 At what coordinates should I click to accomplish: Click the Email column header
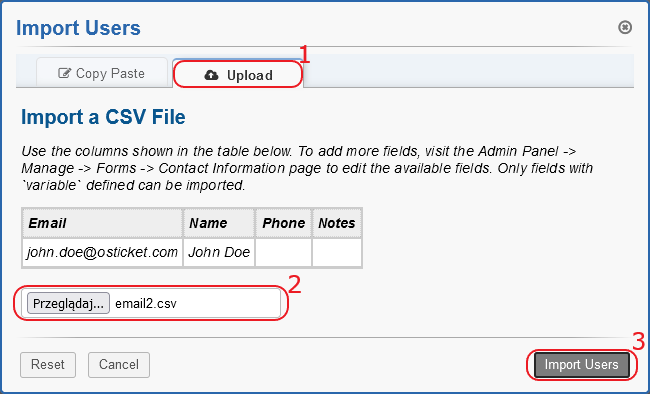(102, 223)
